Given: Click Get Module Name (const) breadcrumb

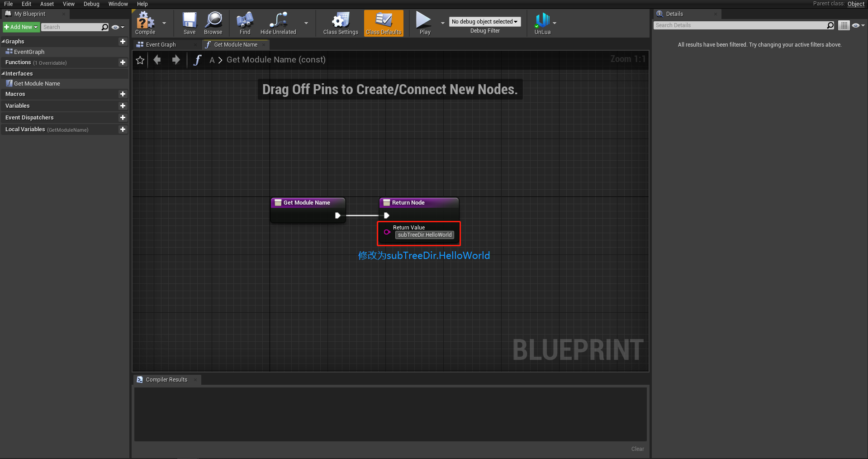Looking at the screenshot, I should pyautogui.click(x=276, y=60).
